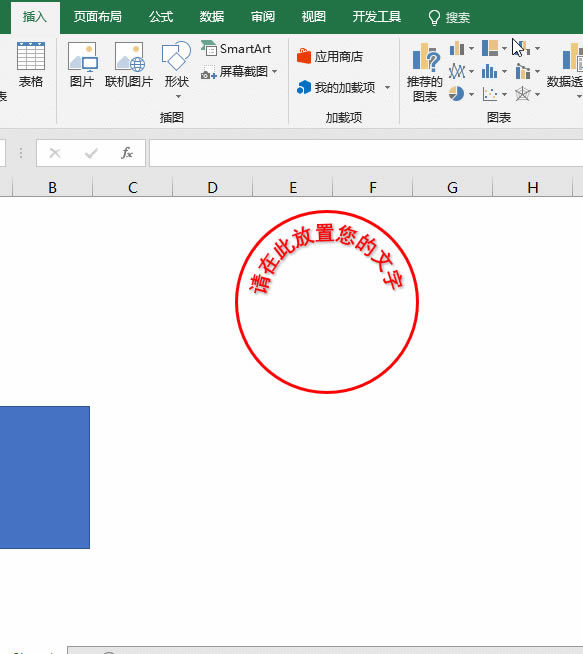Insert a radar chart icon

tap(523, 94)
